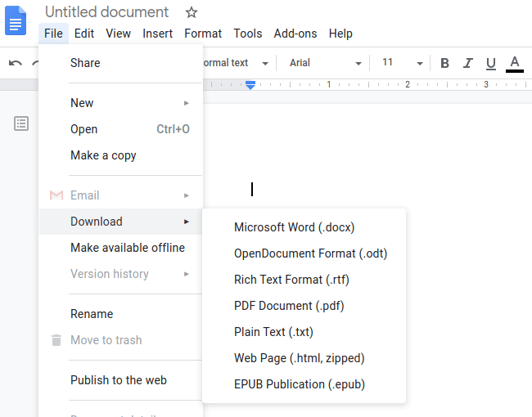Show the document outline icon
The image size is (532, 417).
coord(21,123)
